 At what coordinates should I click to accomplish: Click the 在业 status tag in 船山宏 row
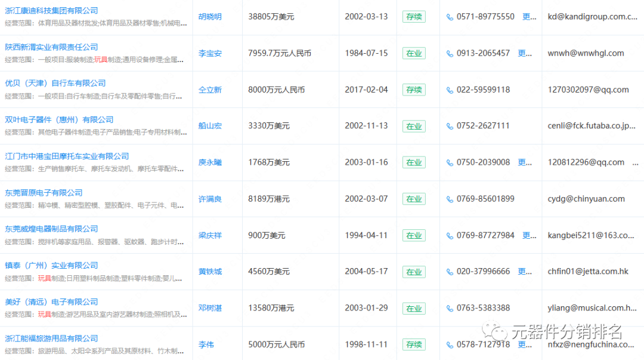pyautogui.click(x=414, y=127)
